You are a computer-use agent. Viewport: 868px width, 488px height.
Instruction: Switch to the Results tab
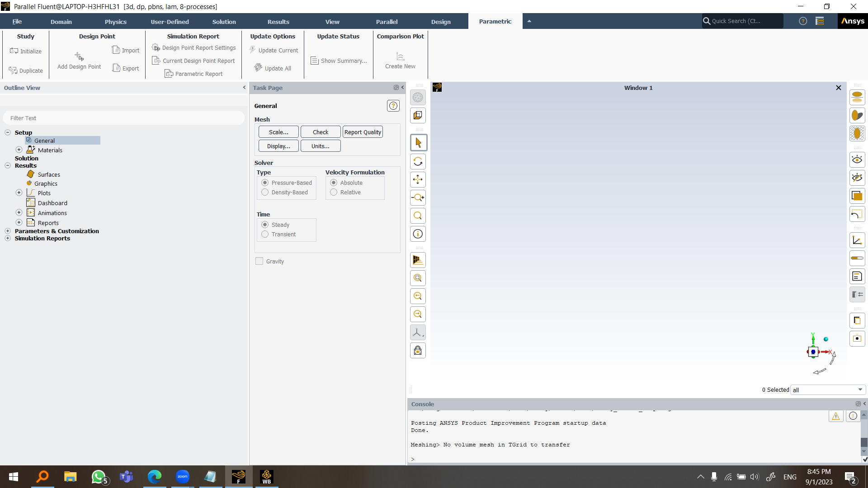click(278, 22)
